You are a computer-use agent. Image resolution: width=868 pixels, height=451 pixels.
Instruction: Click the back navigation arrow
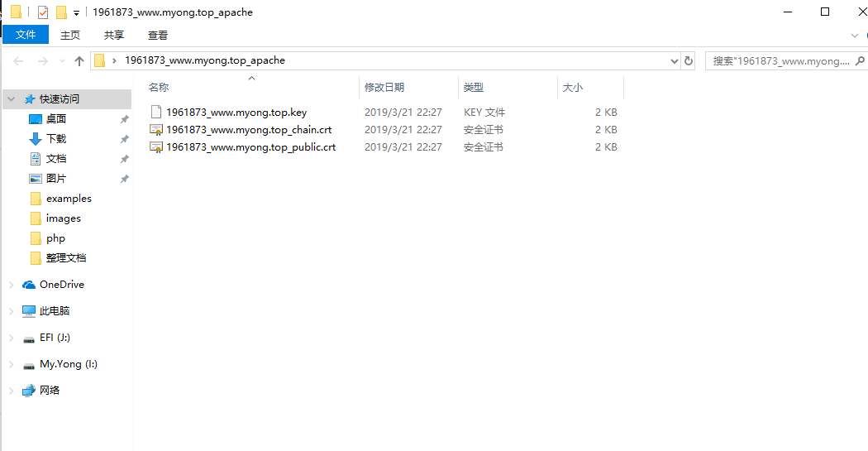coord(18,61)
